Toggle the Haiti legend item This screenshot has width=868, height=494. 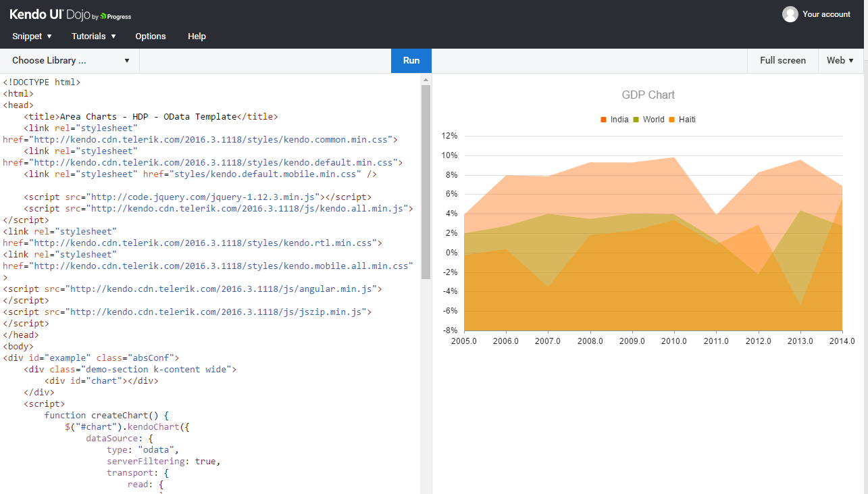coord(682,120)
